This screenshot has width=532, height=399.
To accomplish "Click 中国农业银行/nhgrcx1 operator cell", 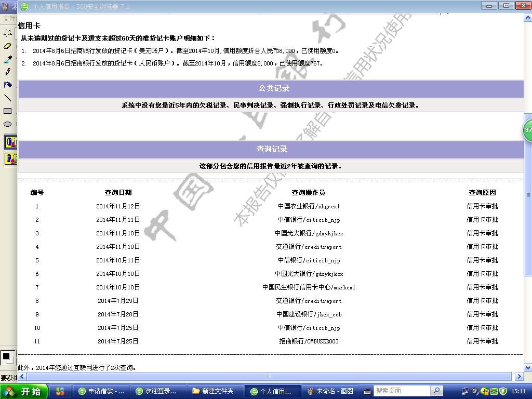I will click(309, 206).
